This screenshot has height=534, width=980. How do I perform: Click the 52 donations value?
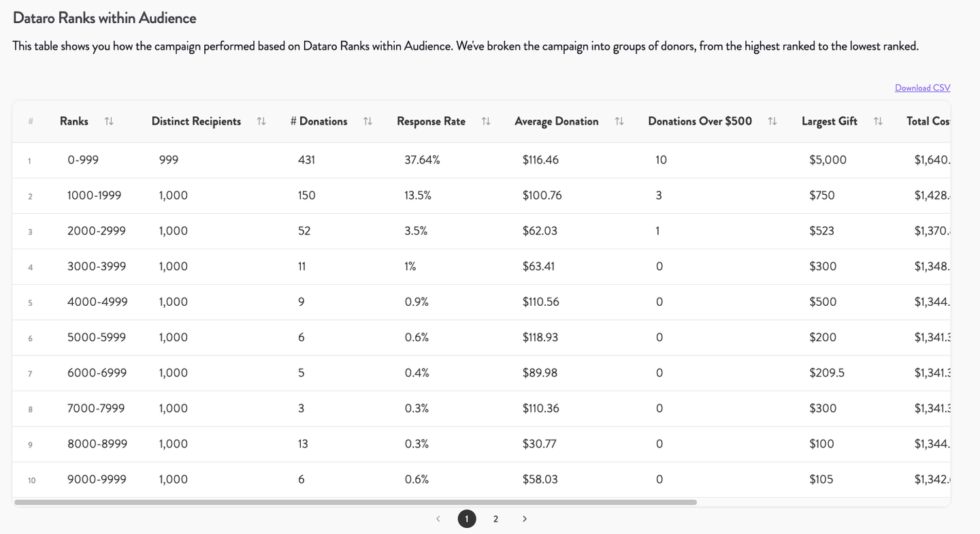tap(304, 231)
